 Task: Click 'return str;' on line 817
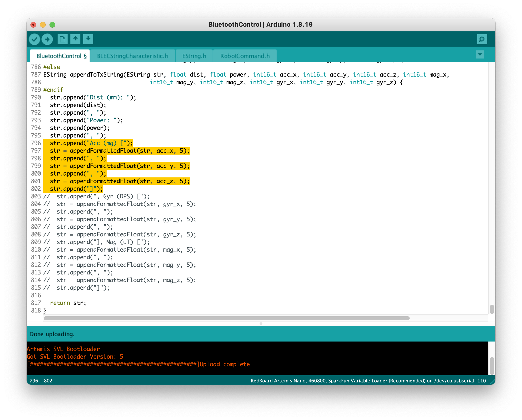pyautogui.click(x=68, y=303)
